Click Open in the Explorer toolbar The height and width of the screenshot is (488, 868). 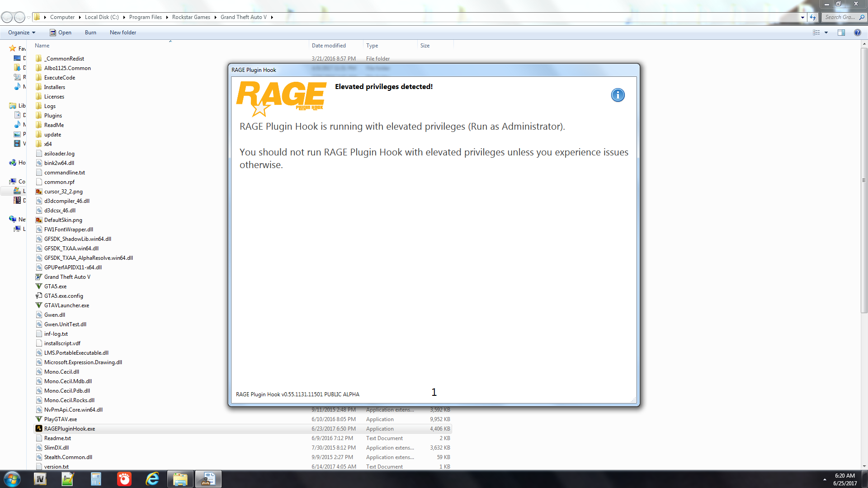(x=61, y=33)
